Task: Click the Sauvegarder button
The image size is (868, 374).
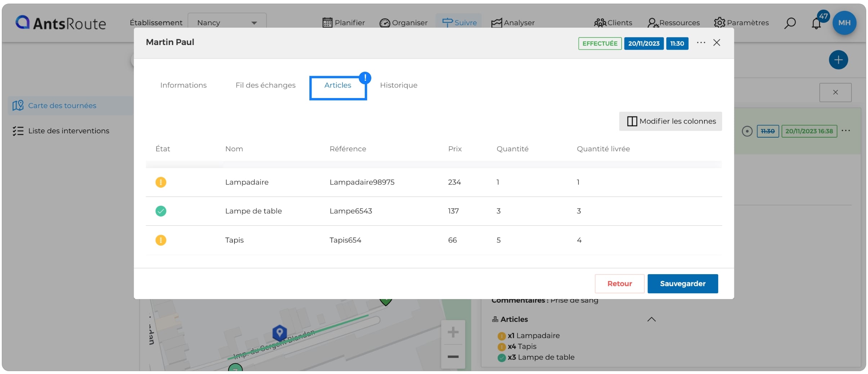Action: coord(683,284)
